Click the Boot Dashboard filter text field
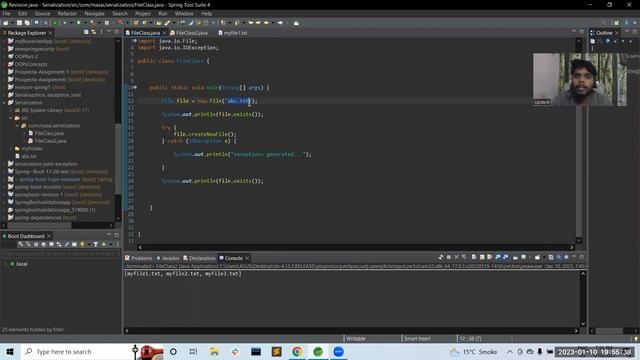 point(61,253)
